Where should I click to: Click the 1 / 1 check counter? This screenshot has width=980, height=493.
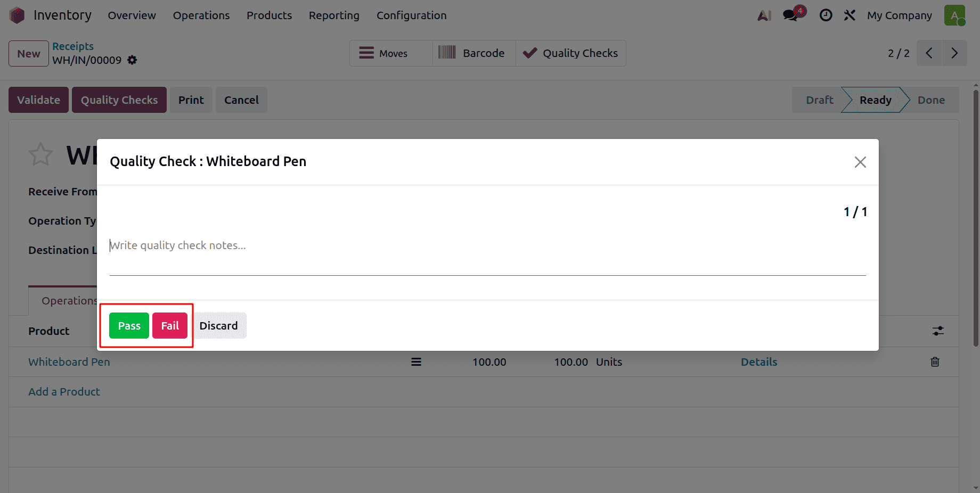click(855, 212)
